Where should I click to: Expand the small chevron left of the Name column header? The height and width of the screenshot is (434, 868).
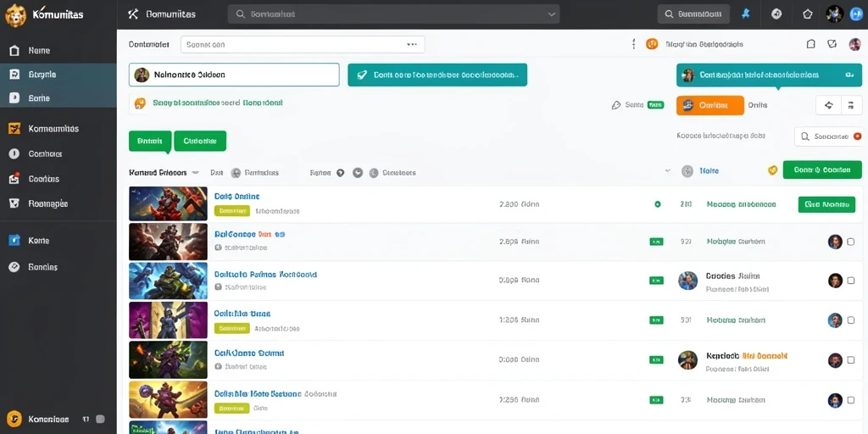click(667, 171)
